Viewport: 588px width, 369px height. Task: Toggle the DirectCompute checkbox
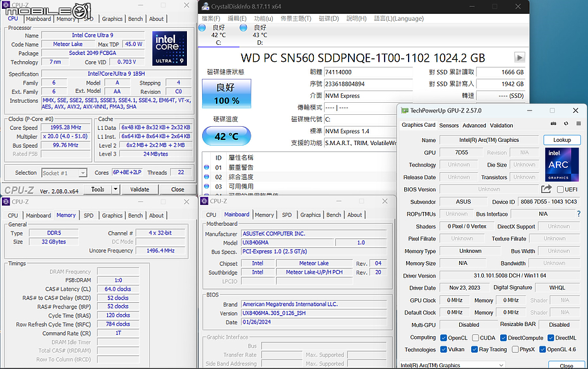503,338
